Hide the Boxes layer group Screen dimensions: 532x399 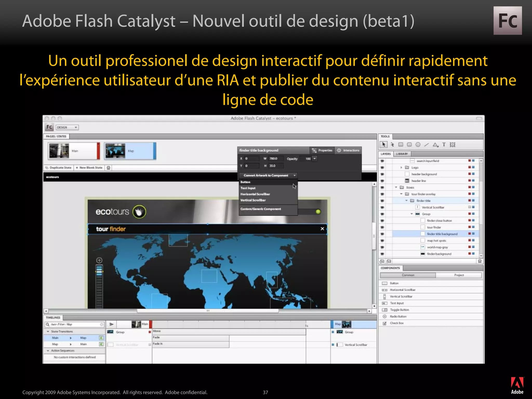[382, 188]
